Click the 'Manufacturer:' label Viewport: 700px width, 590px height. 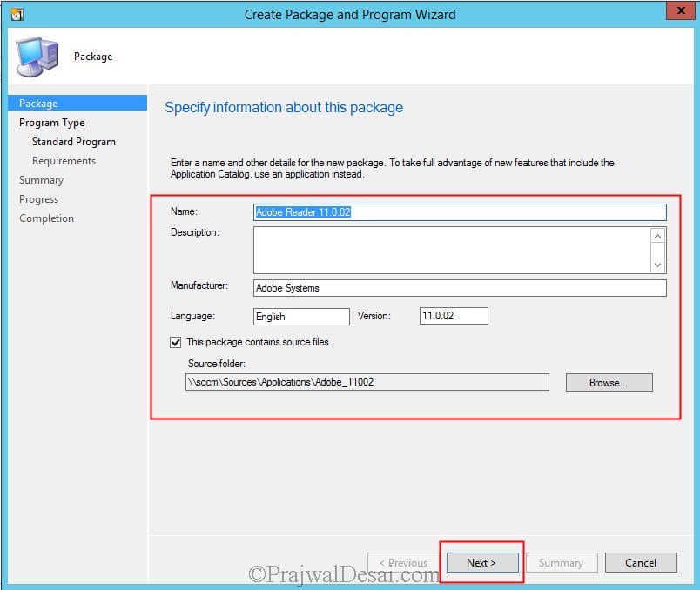199,285
